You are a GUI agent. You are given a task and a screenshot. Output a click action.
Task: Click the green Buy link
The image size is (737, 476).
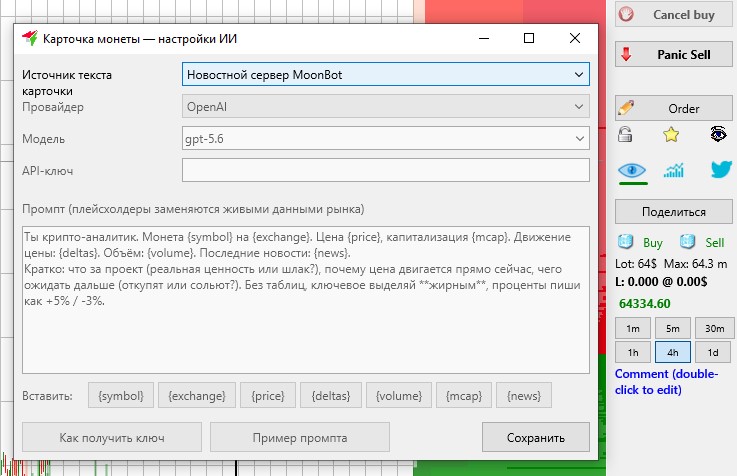652,242
